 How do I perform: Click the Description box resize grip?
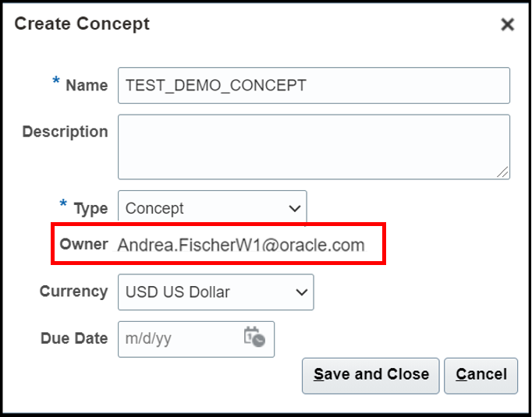pyautogui.click(x=502, y=172)
